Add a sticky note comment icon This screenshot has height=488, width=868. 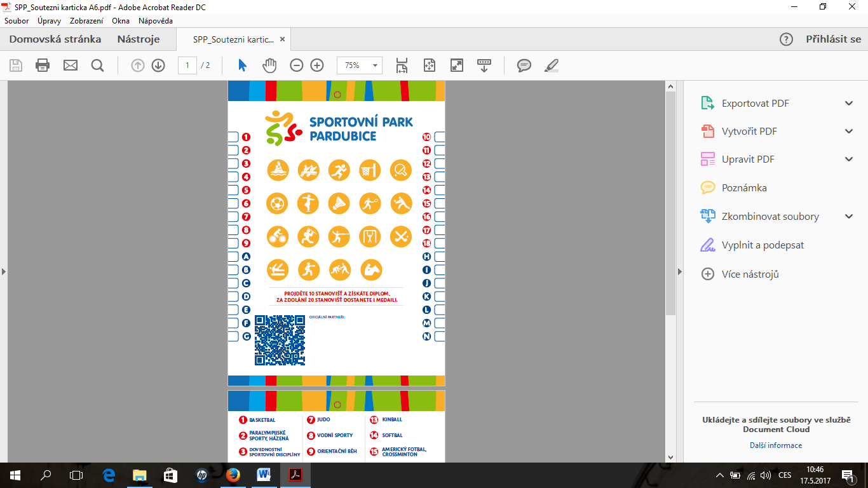tap(524, 65)
